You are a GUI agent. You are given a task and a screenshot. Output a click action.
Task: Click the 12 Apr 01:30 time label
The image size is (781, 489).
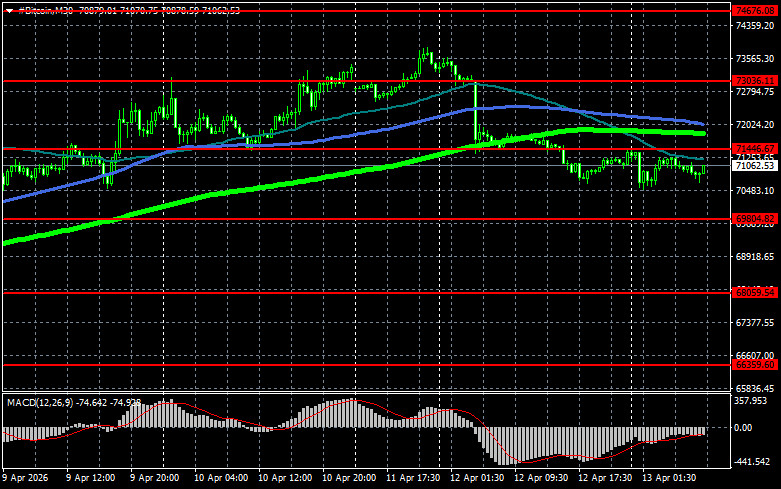477,478
